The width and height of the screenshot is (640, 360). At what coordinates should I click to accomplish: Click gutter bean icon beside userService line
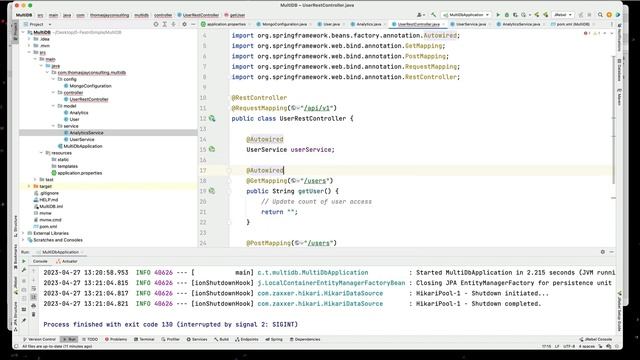coord(212,149)
